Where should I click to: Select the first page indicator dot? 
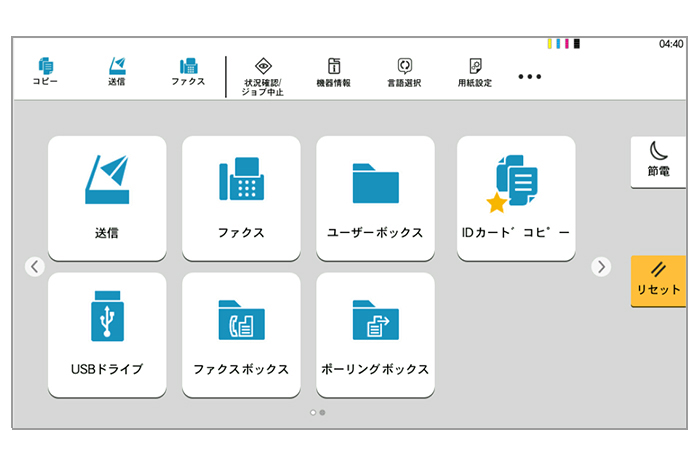click(313, 412)
